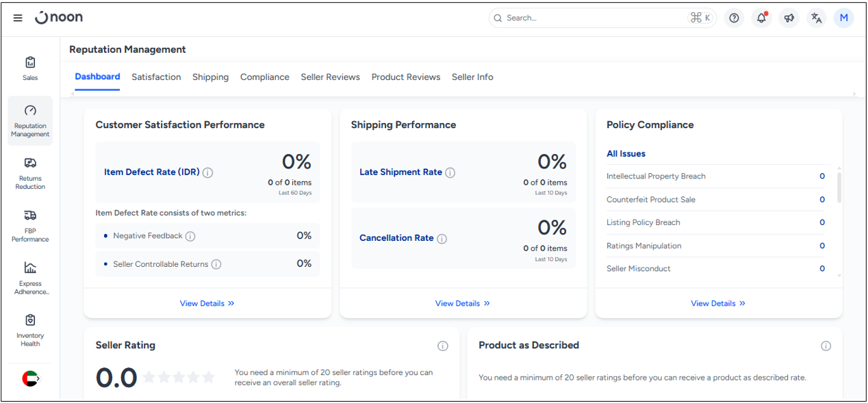Click the help question mark icon
The width and height of the screenshot is (868, 403).
tap(734, 18)
